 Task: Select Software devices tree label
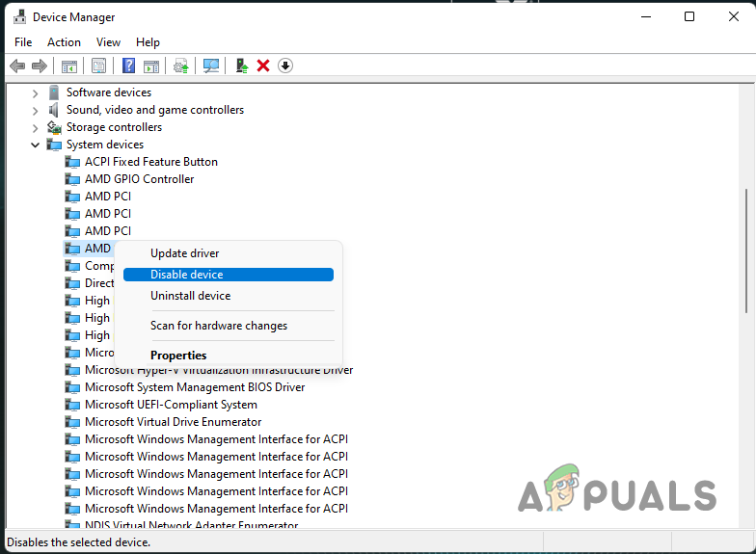coord(108,92)
